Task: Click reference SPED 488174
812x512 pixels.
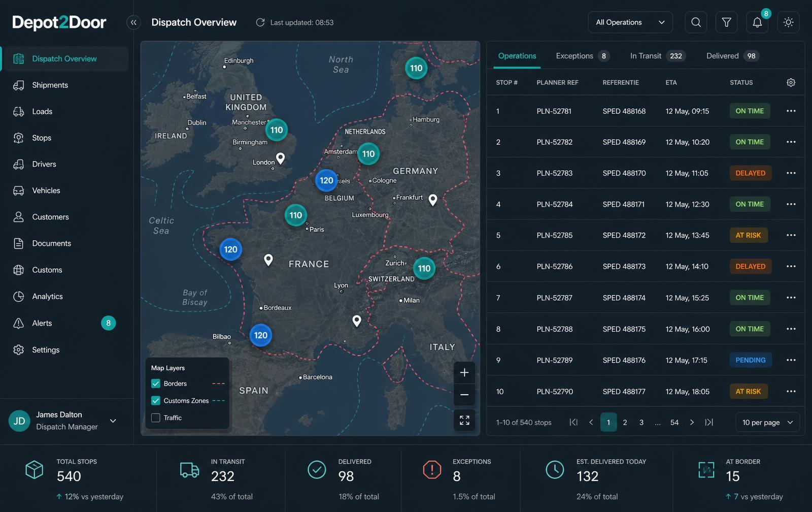Action: (x=624, y=298)
